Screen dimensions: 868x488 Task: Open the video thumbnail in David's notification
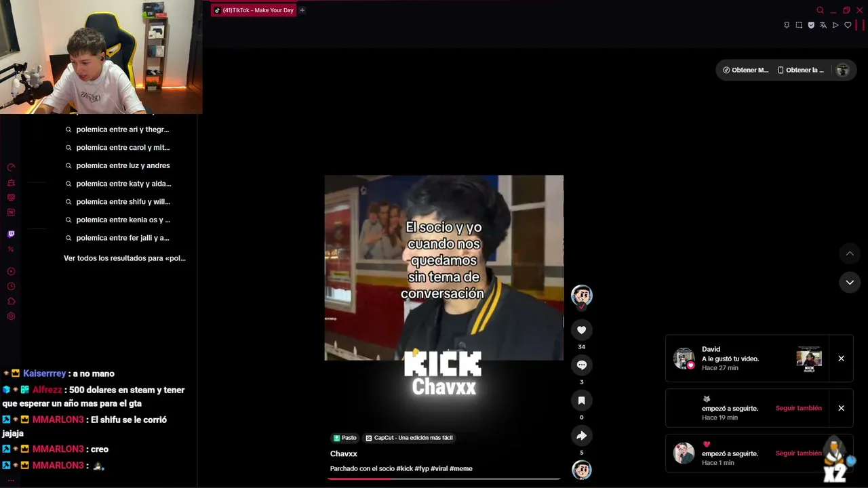(809, 359)
